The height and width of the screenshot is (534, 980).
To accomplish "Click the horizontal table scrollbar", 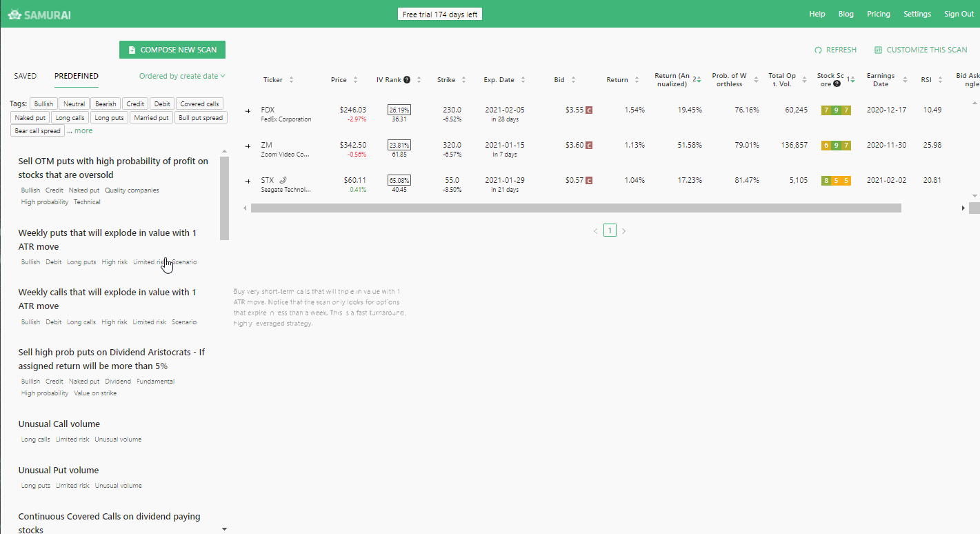I will point(576,208).
